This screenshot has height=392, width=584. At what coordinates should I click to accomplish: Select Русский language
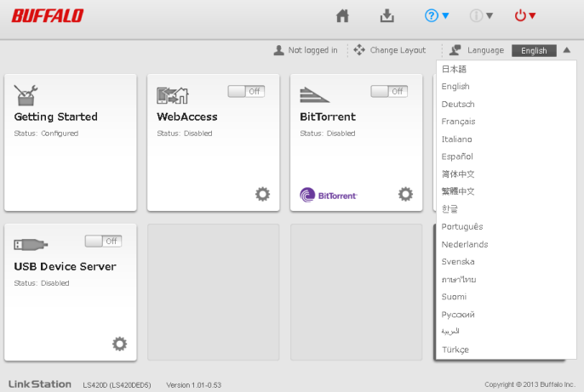pyautogui.click(x=506, y=315)
